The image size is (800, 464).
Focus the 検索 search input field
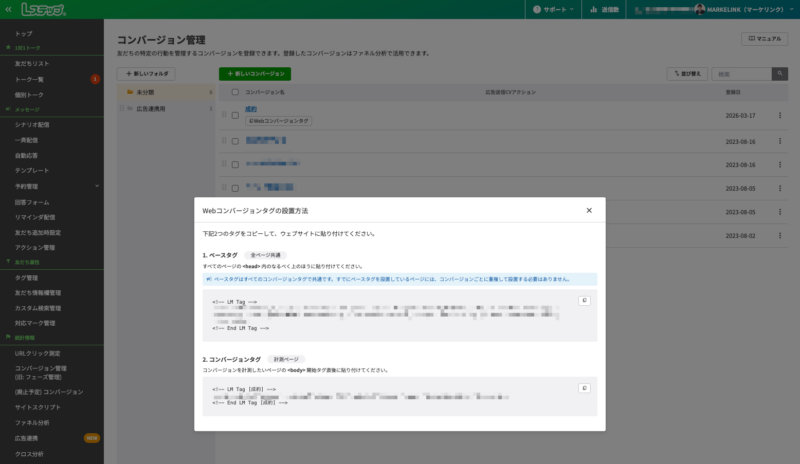click(742, 74)
